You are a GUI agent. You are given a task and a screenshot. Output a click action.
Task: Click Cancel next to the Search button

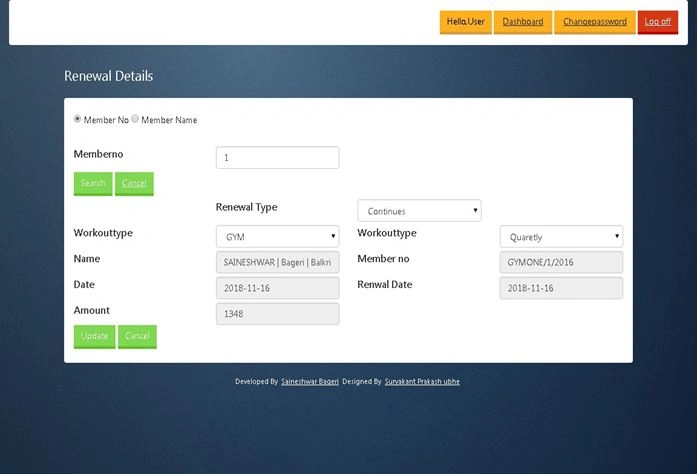click(x=134, y=183)
